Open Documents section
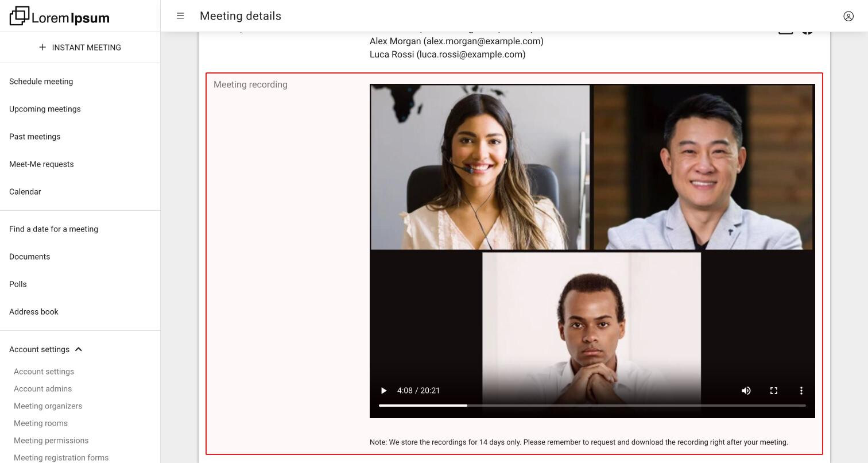This screenshot has width=868, height=463. 30,257
